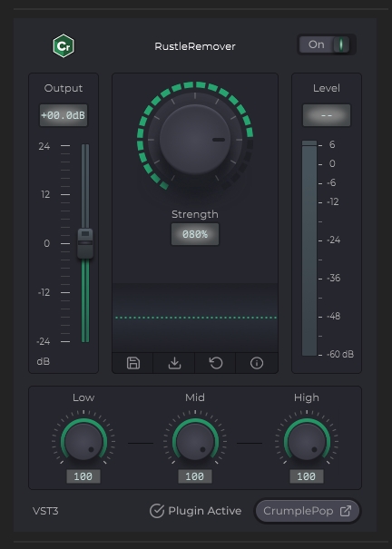Click the Strength 080% value field
Screen dimensions: 392x549
pyautogui.click(x=195, y=234)
